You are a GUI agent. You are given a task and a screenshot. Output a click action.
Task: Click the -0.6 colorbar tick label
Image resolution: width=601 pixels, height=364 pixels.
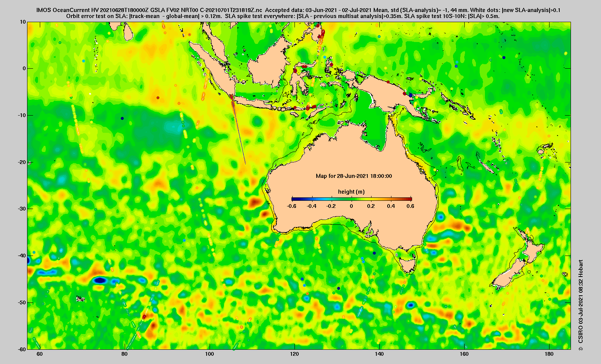coord(291,206)
